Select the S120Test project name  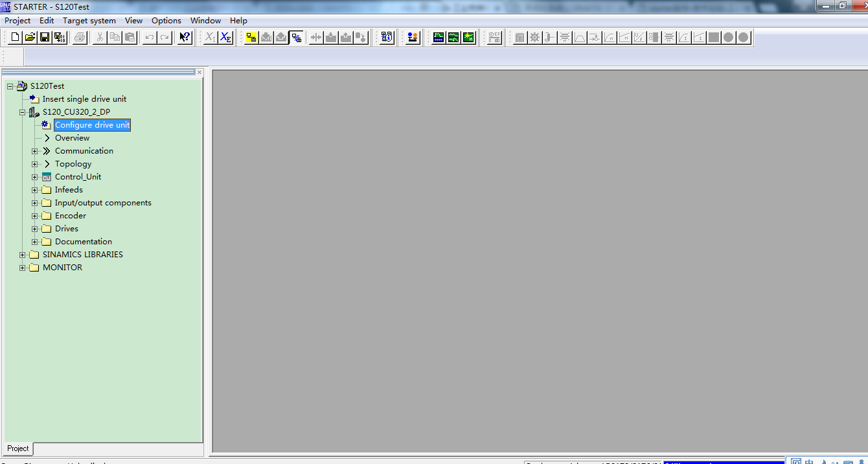(47, 86)
